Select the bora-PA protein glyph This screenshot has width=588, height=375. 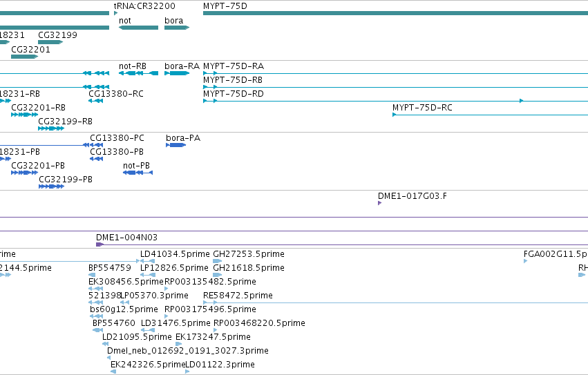[176, 145]
